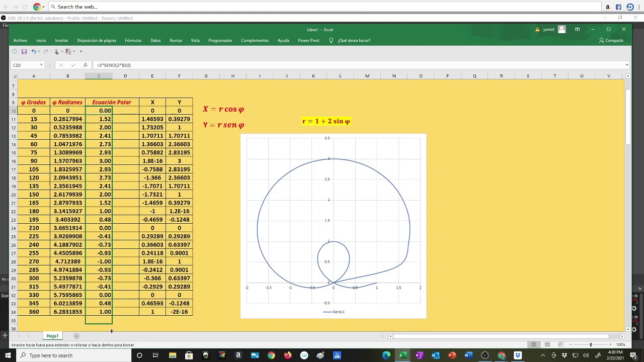Expand the formula bar with the chevron
The width and height of the screenshot is (644, 362).
coord(627,65)
